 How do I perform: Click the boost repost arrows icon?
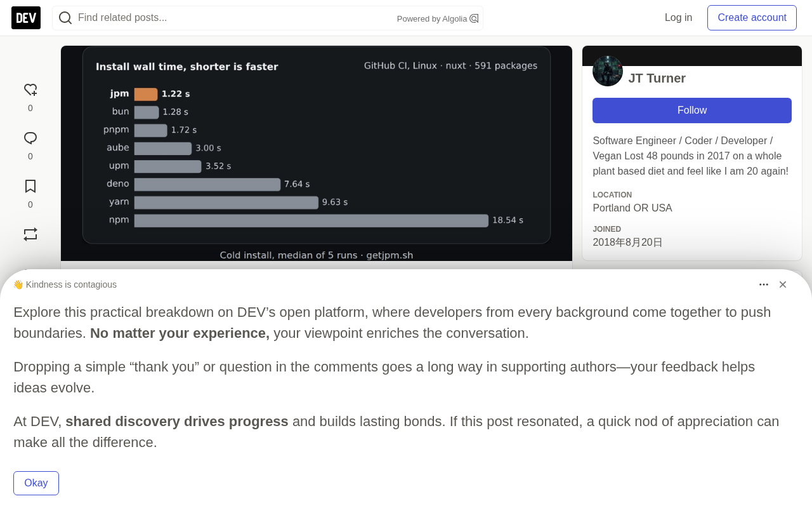pos(30,234)
